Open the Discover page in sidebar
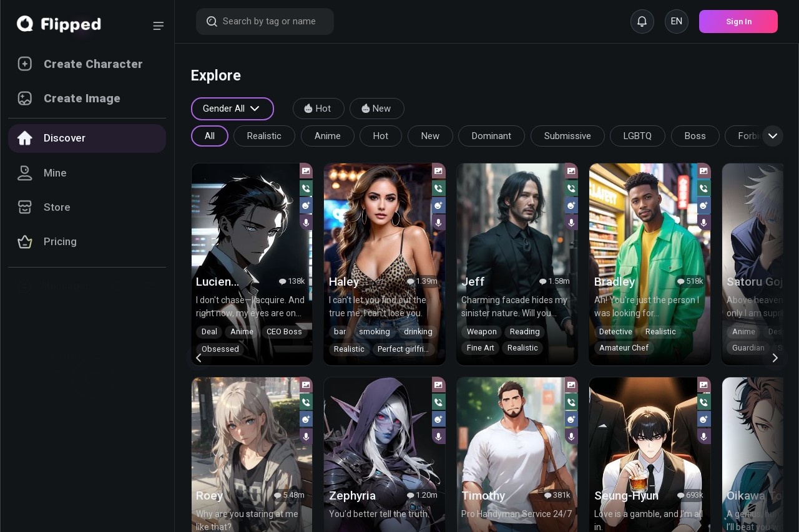The image size is (799, 532). [87, 138]
